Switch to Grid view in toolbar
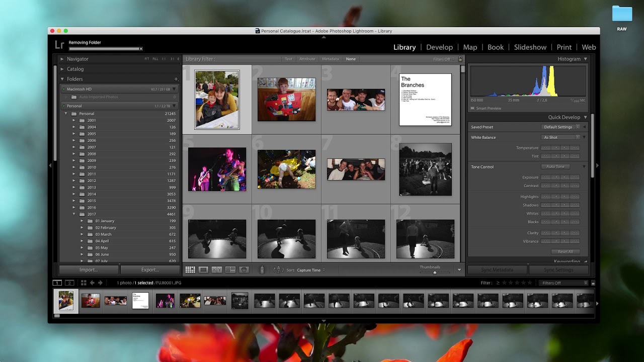Image resolution: width=644 pixels, height=362 pixels. click(x=190, y=270)
